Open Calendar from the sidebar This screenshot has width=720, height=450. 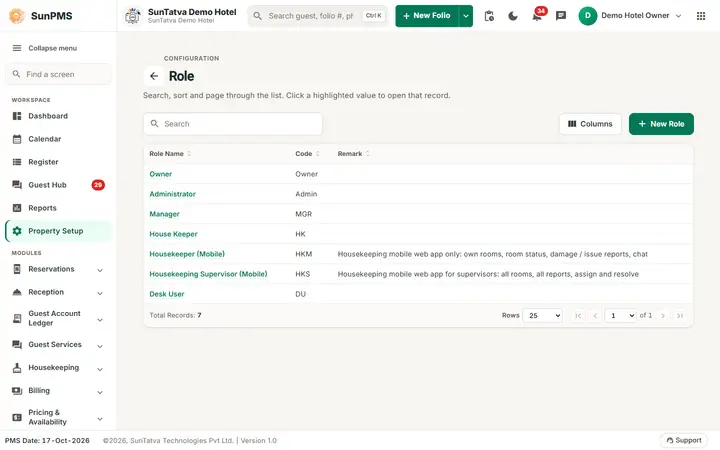click(58, 139)
